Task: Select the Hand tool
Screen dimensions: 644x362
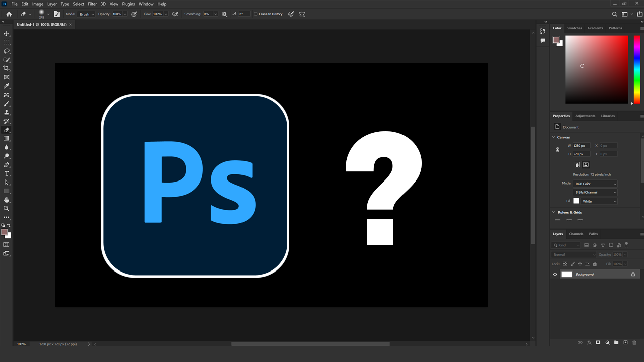Action: (x=7, y=200)
